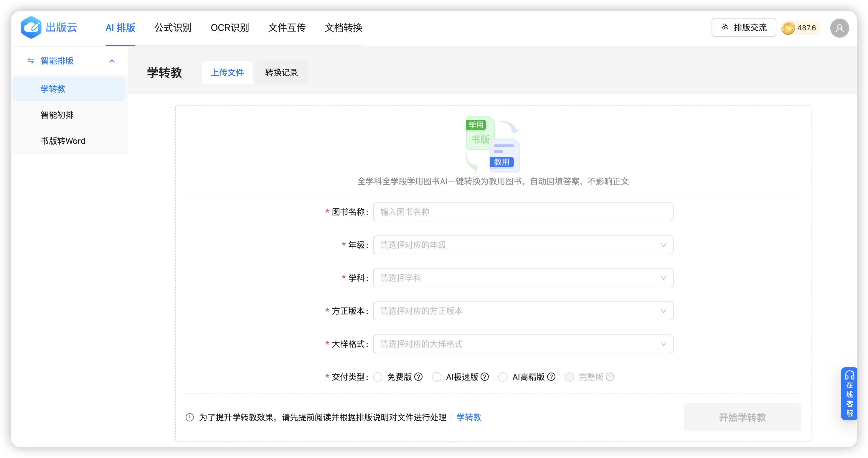Click the 出版云 brand name text
This screenshot has width=868, height=458.
[x=61, y=28]
